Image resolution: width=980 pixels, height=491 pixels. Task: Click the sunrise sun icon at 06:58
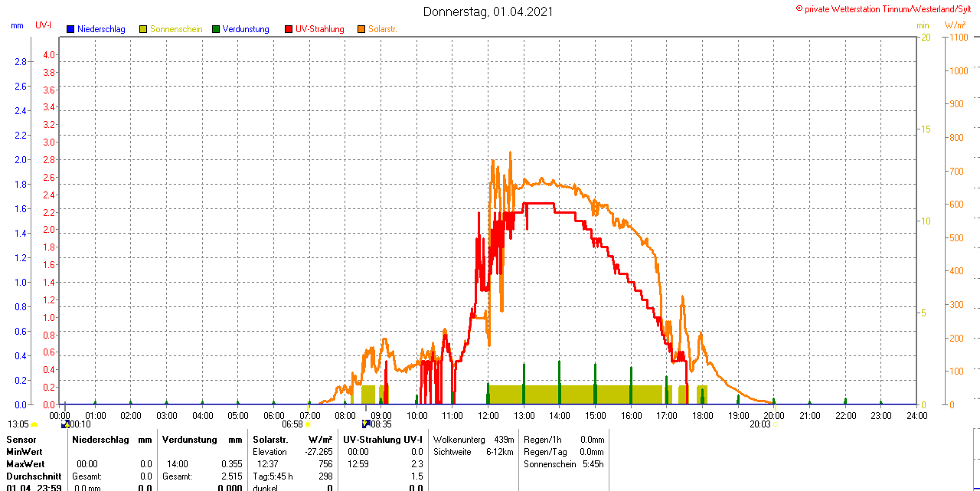click(308, 424)
